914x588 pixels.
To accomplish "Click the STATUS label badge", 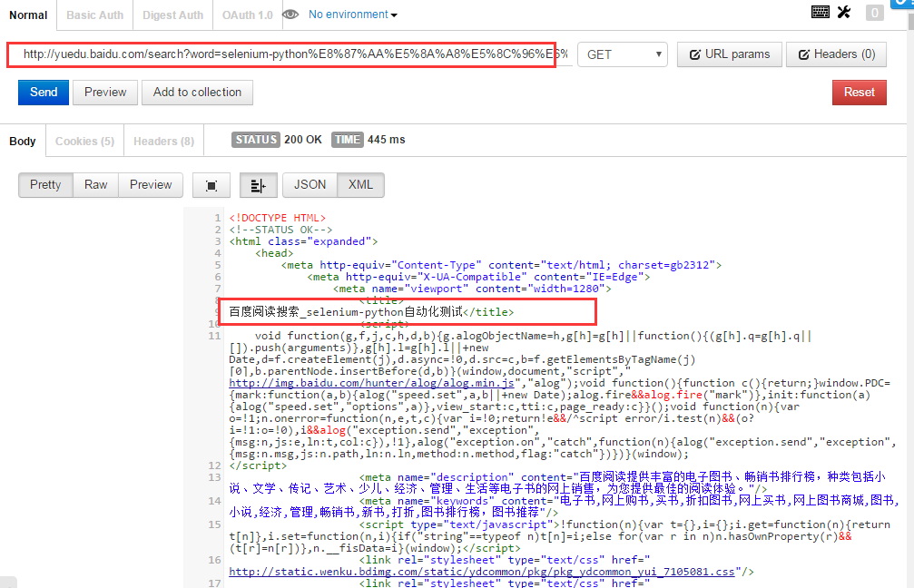I will point(256,140).
